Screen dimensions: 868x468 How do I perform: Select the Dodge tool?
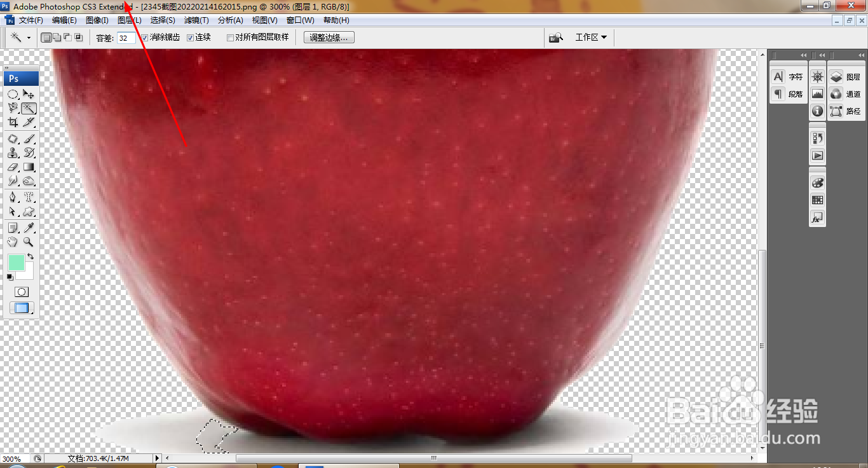pos(29,181)
